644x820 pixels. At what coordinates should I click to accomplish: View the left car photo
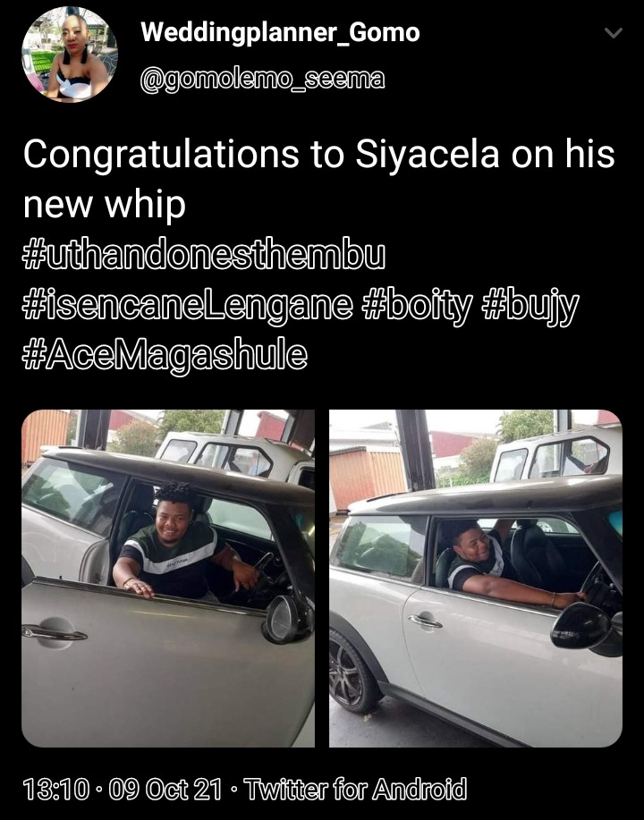coord(168,579)
